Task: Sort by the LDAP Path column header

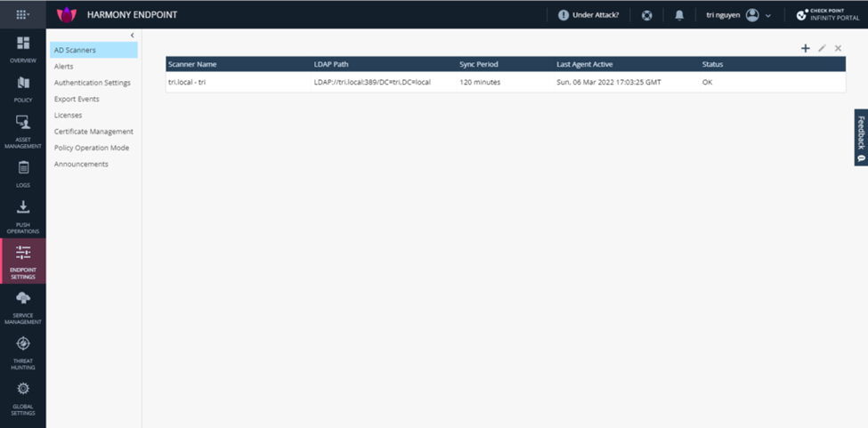Action: [x=331, y=64]
